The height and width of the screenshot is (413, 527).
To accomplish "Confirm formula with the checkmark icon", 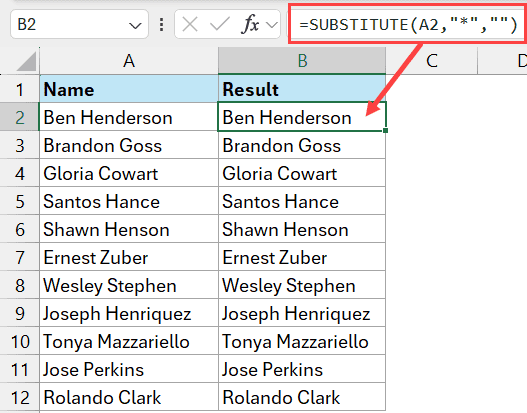I will click(x=219, y=25).
